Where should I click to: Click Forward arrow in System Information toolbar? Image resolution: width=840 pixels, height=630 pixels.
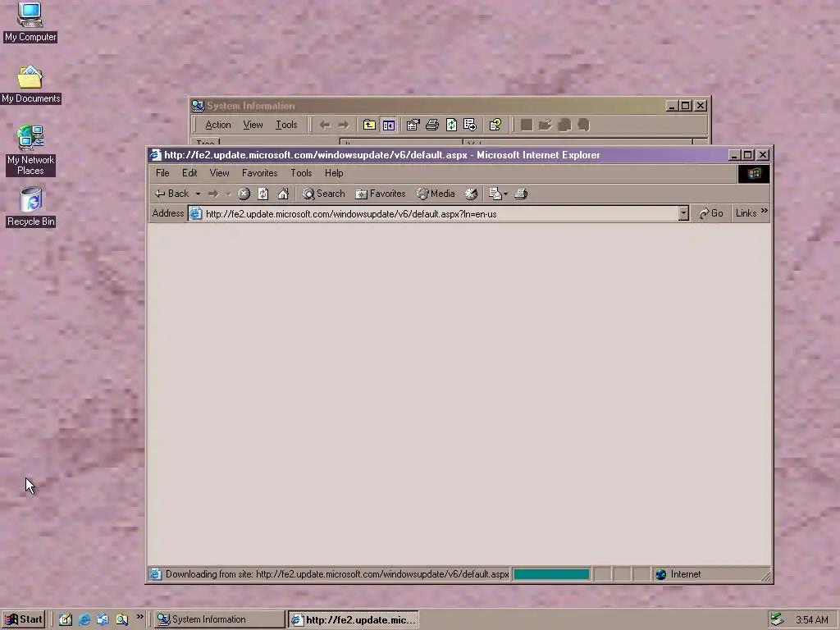pyautogui.click(x=344, y=125)
